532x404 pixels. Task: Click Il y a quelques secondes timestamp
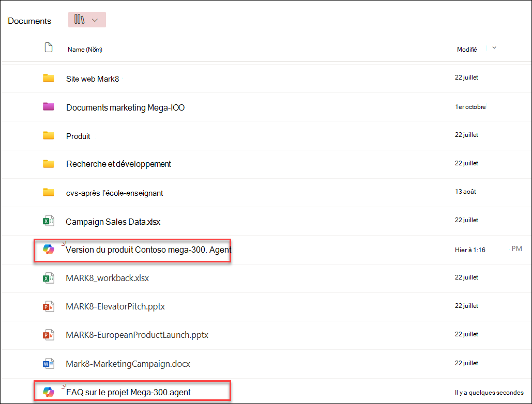(489, 393)
